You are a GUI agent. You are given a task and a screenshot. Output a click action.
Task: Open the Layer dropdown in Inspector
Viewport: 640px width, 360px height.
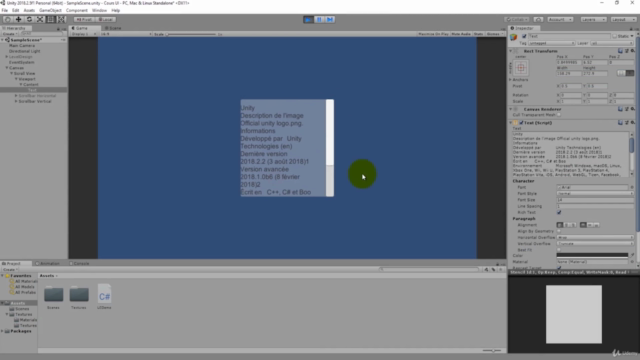(x=611, y=43)
